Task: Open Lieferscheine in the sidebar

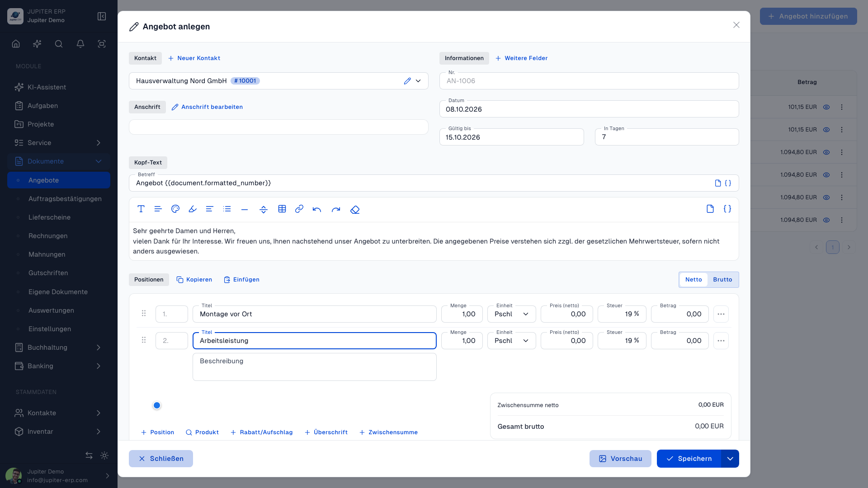Action: click(x=49, y=217)
